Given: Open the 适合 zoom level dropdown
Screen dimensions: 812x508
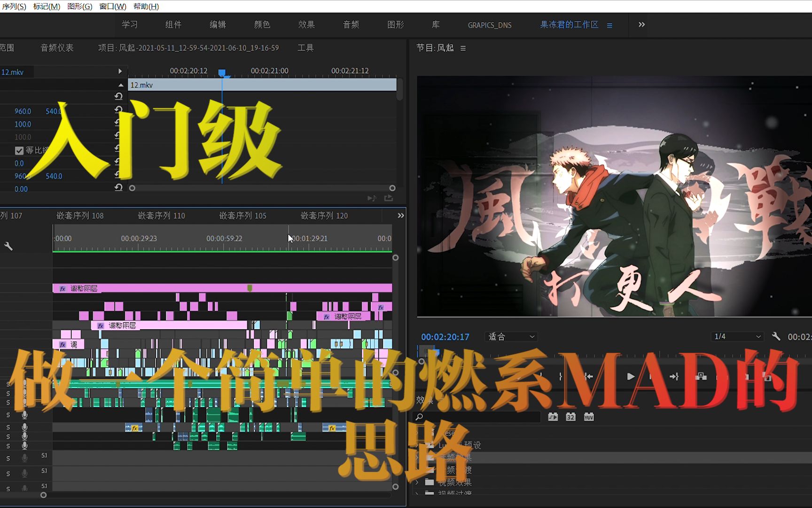Looking at the screenshot, I should 511,336.
